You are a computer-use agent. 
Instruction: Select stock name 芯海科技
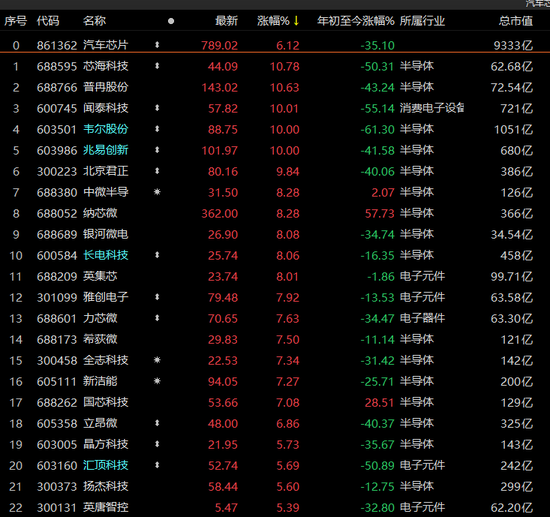pyautogui.click(x=106, y=66)
